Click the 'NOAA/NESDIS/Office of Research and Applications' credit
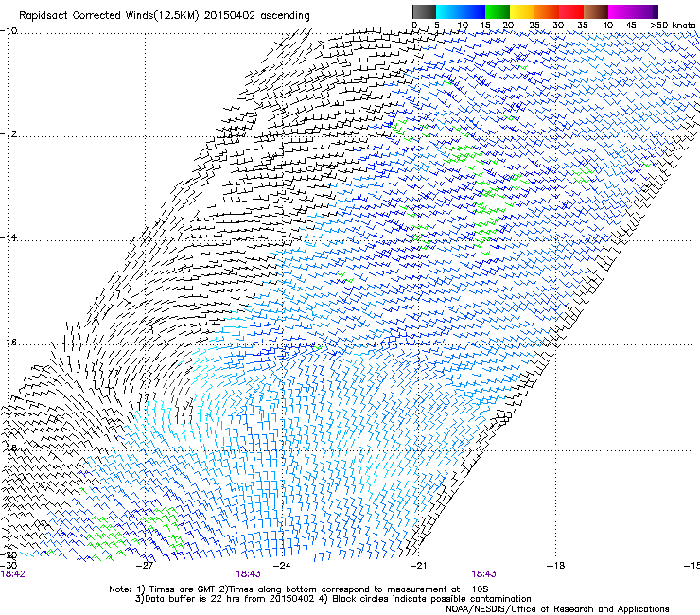This screenshot has height=615, width=700. pos(557,609)
